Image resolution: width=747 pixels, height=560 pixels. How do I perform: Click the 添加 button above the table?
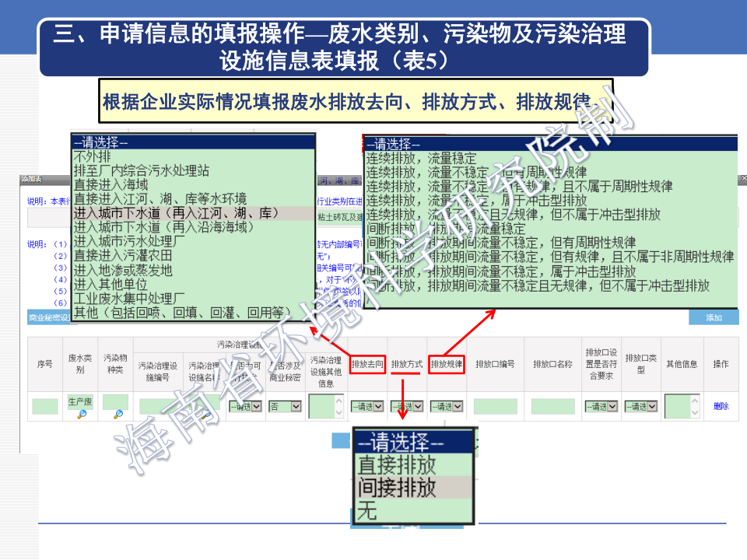click(x=714, y=317)
